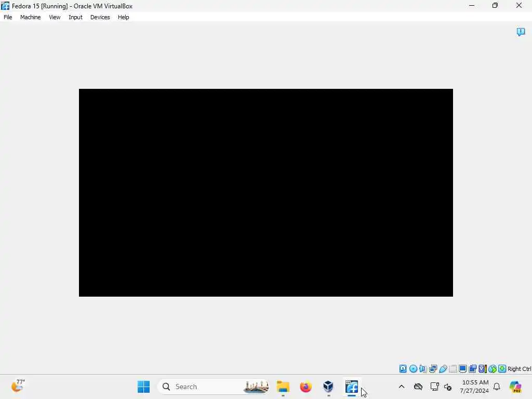The image size is (532, 399).
Task: Click the audio status indicator icon
Action: (x=423, y=368)
